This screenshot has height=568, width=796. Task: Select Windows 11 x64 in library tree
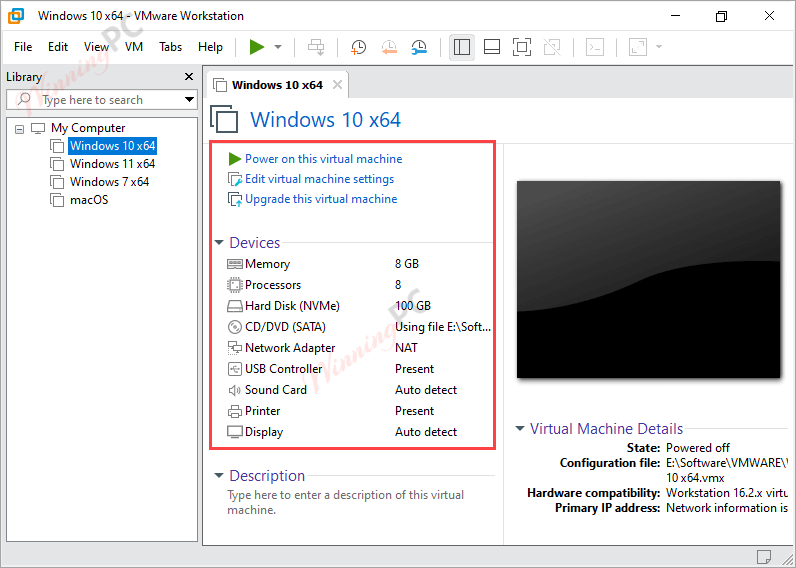pyautogui.click(x=112, y=164)
